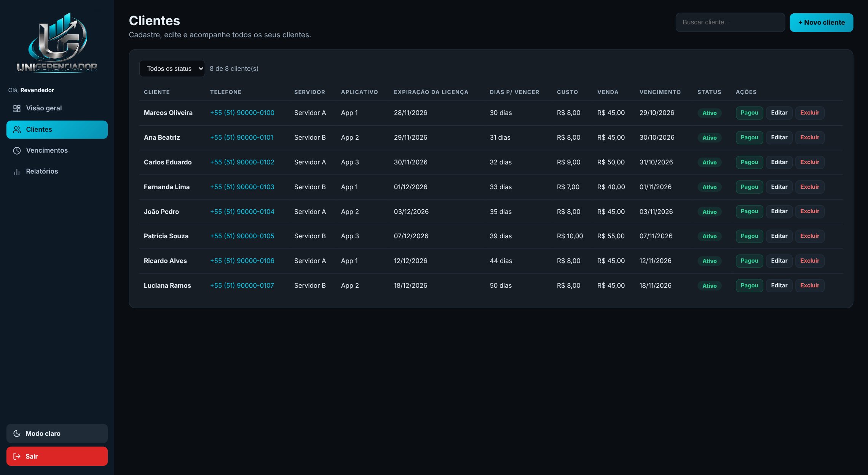The image size is (868, 475).
Task: Click the Expiração da licença header
Action: [431, 92]
